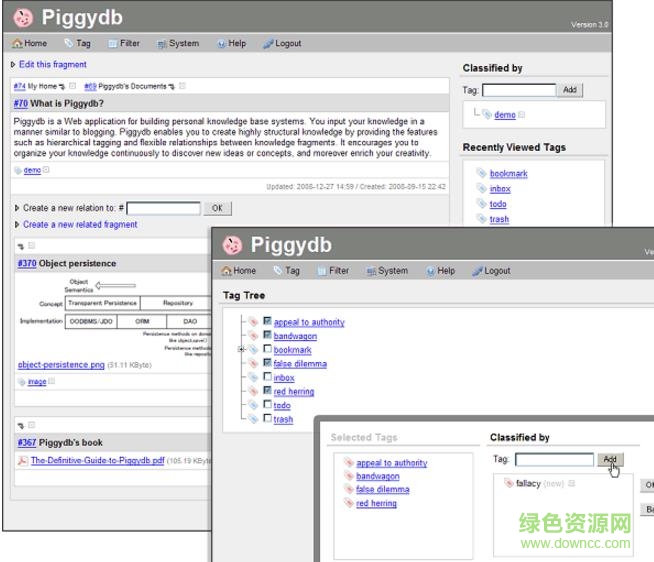The image size is (654, 562).
Task: Uncheck the bandwagon checkbox in Tag Tree
Action: pos(267,335)
